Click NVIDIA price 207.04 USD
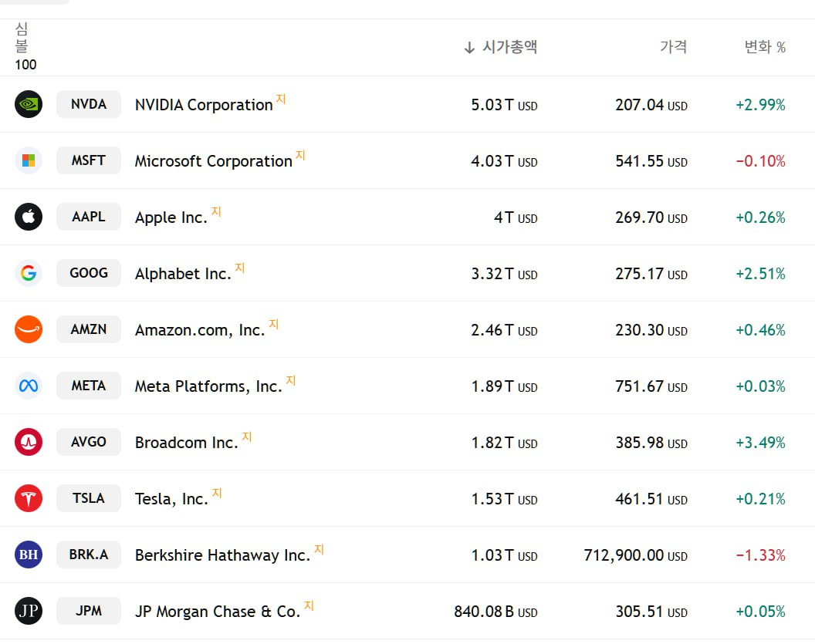The image size is (815, 644). [x=651, y=105]
